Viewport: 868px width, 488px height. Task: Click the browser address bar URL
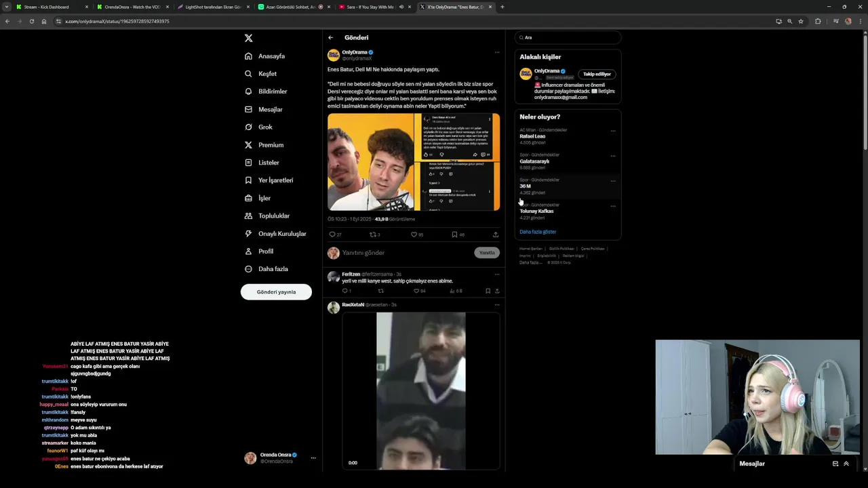tap(117, 21)
